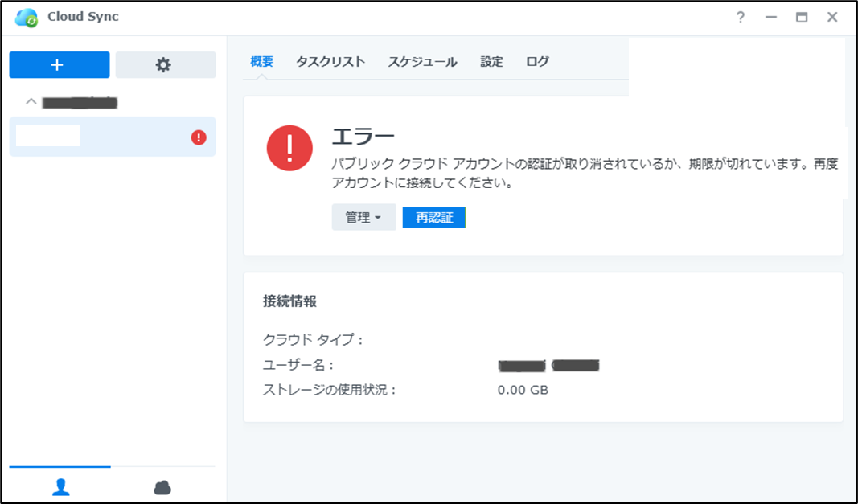Click the Cloud Sync app logo

tap(27, 17)
